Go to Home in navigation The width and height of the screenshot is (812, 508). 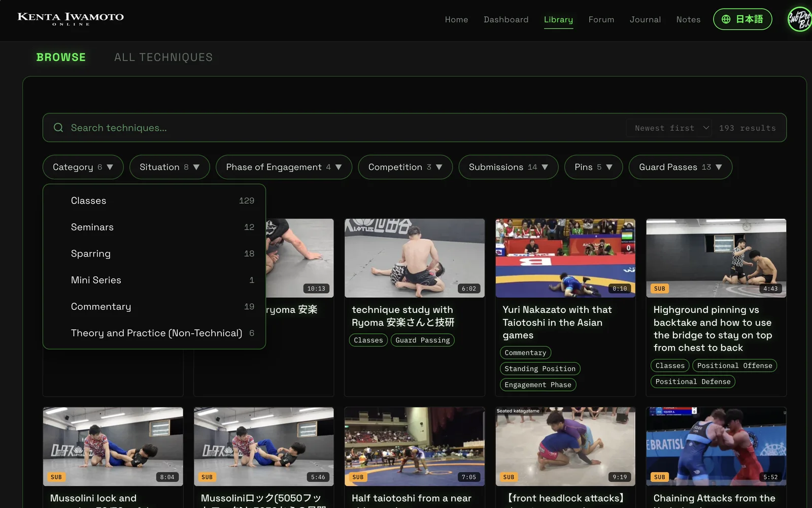coord(456,19)
